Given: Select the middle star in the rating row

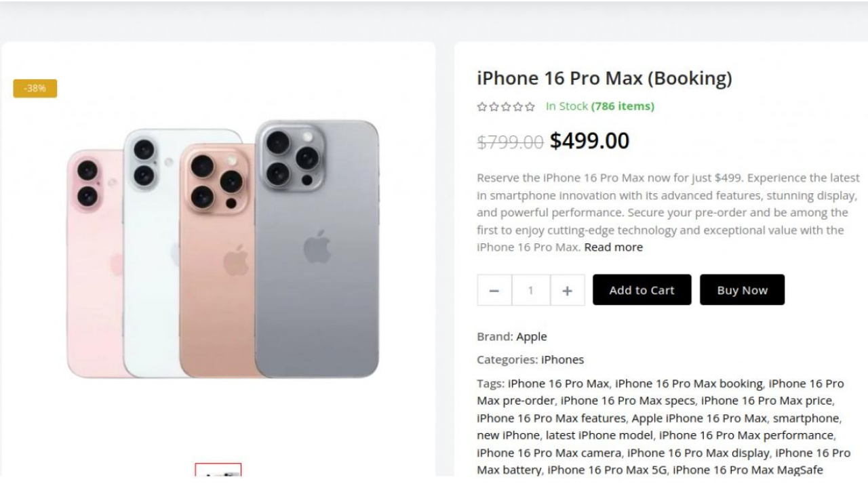Looking at the screenshot, I should pyautogui.click(x=506, y=106).
